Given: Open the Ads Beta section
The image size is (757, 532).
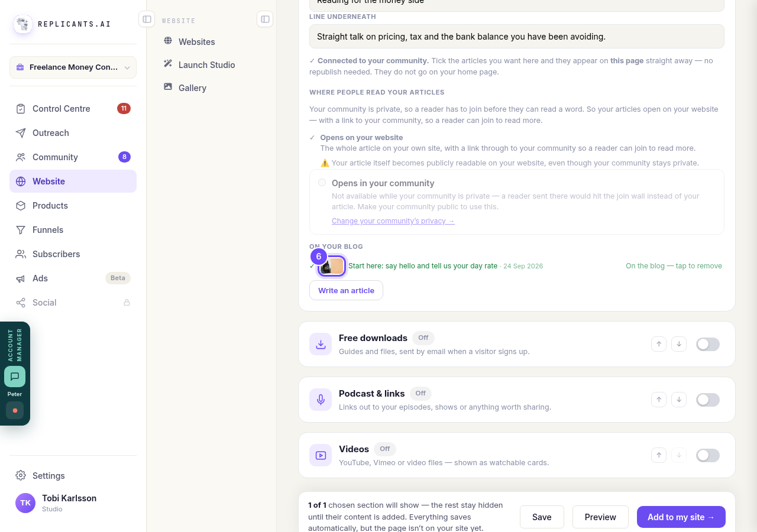Looking at the screenshot, I should click(73, 278).
